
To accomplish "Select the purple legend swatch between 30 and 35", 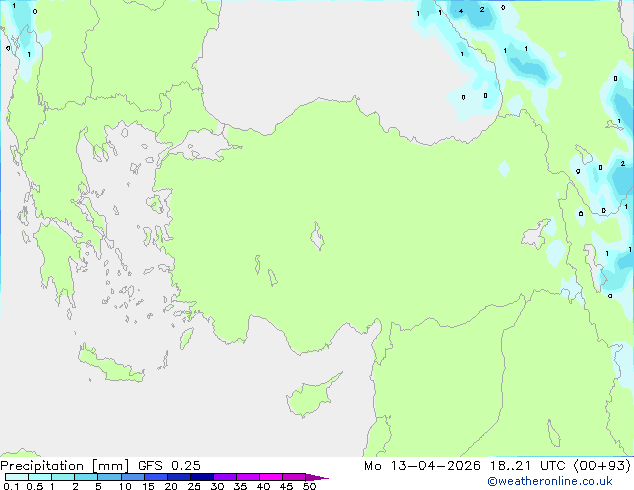I will point(225,477).
